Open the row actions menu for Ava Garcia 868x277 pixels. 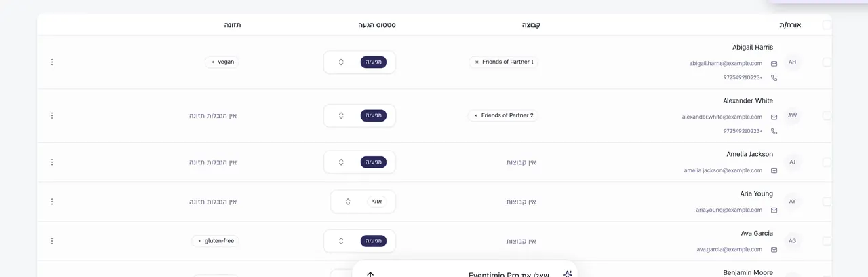[x=52, y=241]
